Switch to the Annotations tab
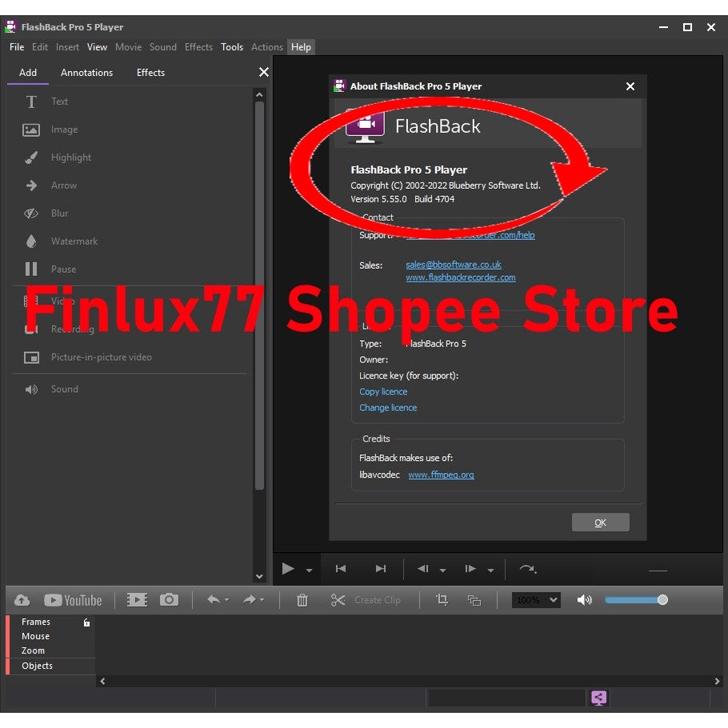The image size is (728, 728). coord(86,73)
